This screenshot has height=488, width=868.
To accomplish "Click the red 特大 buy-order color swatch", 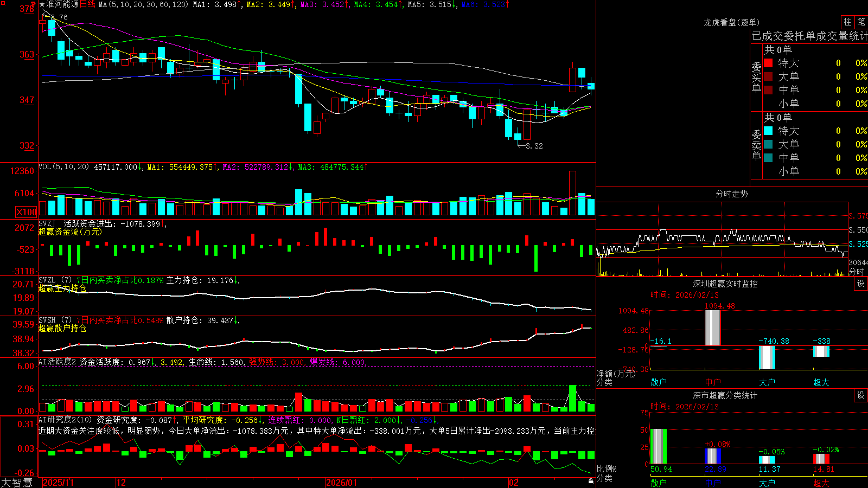I will point(768,63).
